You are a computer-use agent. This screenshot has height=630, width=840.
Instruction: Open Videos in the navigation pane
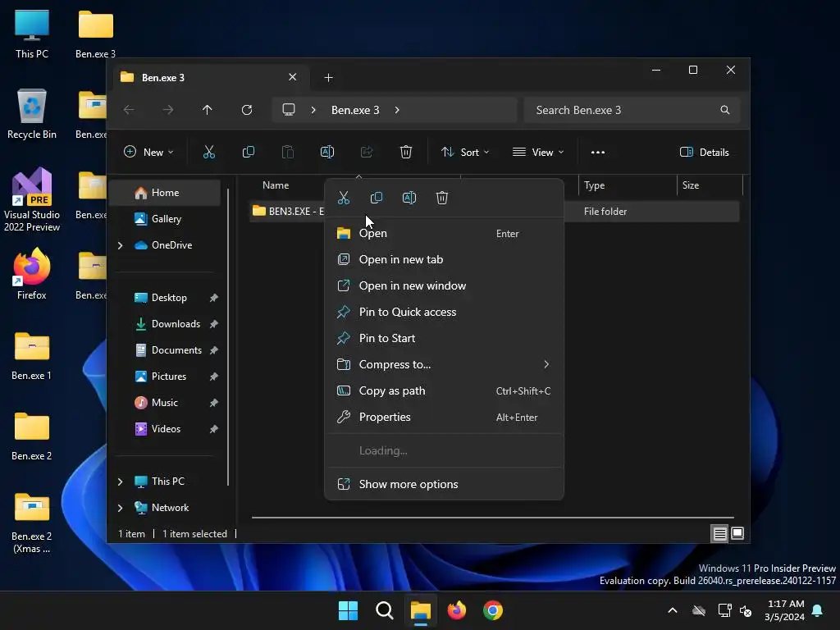[x=165, y=429]
